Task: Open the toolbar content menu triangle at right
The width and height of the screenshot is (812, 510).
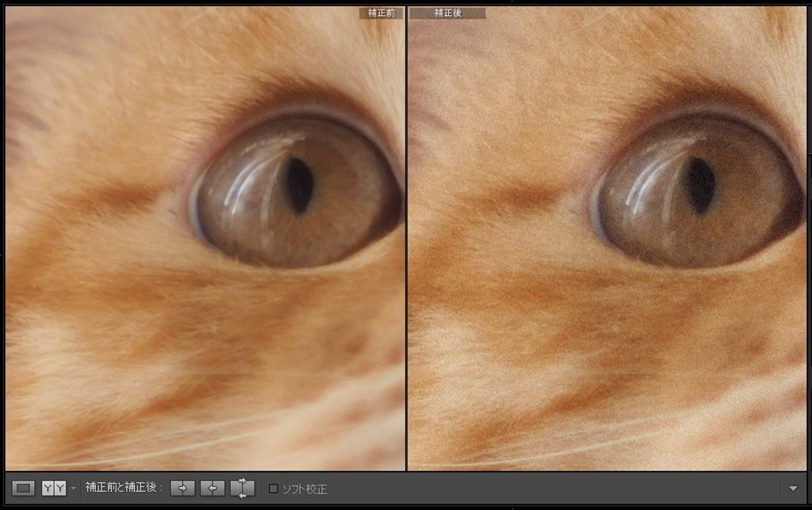Action: point(793,489)
